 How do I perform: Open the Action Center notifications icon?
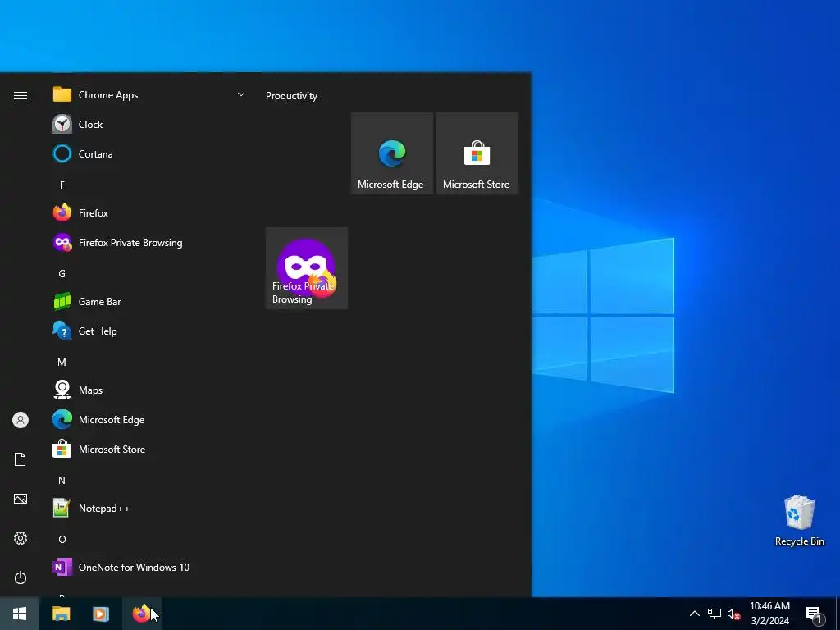[814, 614]
